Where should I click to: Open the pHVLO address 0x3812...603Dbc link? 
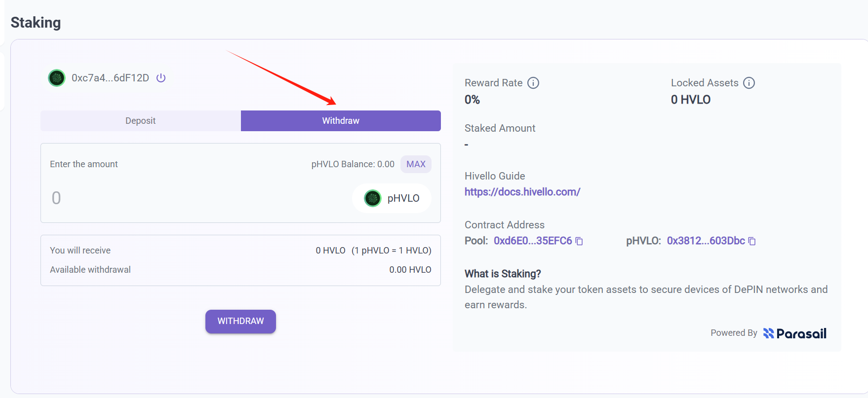click(706, 241)
